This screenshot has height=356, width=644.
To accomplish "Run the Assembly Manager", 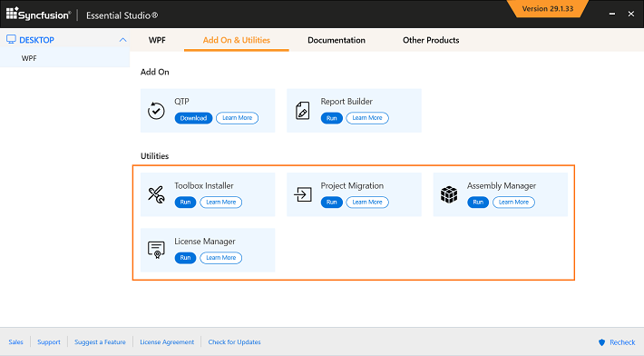I will click(478, 203).
